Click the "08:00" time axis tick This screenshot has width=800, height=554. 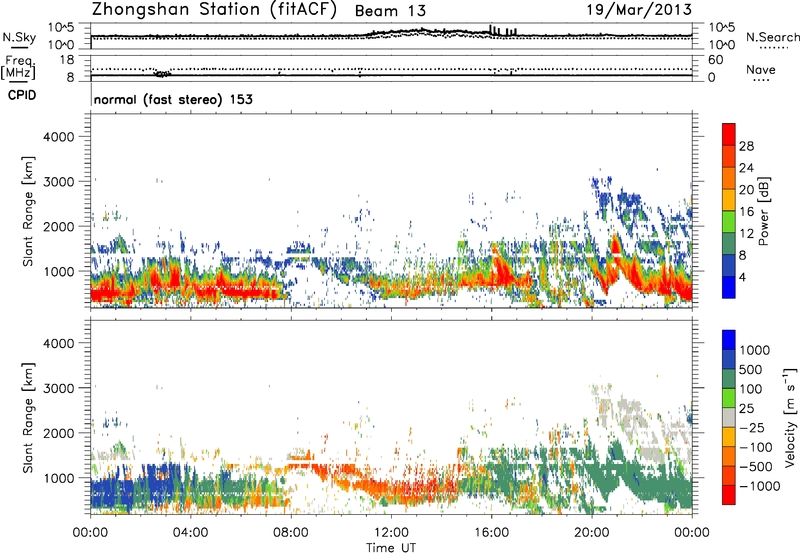(291, 533)
